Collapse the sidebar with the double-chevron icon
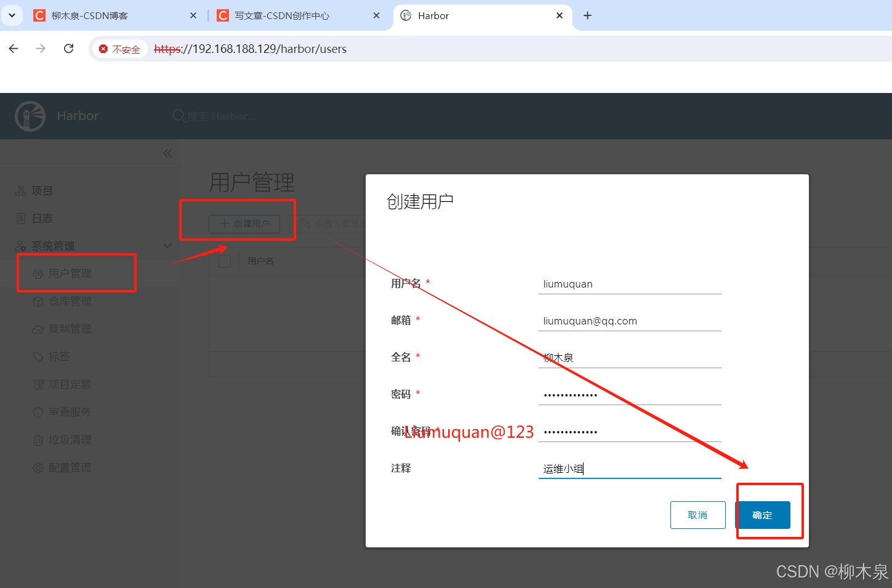 click(167, 153)
